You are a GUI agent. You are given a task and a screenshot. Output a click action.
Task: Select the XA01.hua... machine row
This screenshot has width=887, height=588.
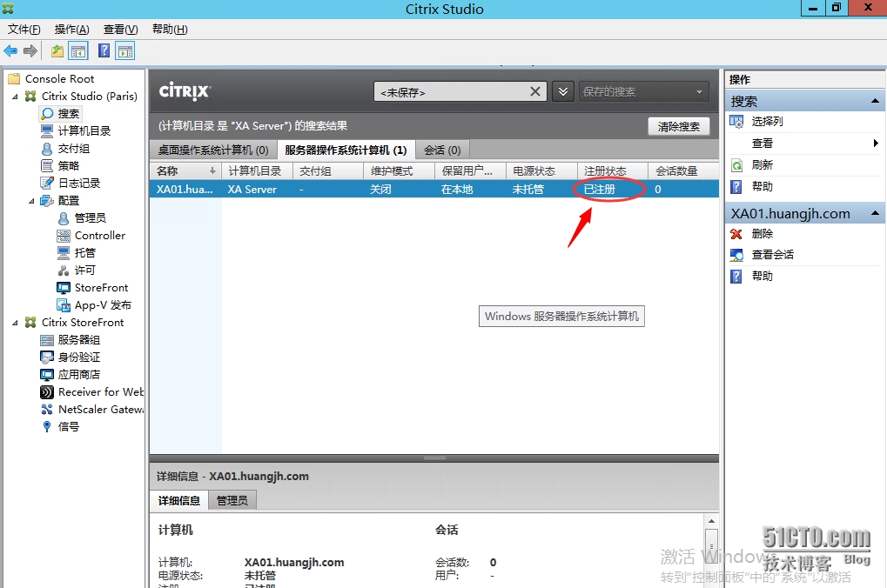433,190
